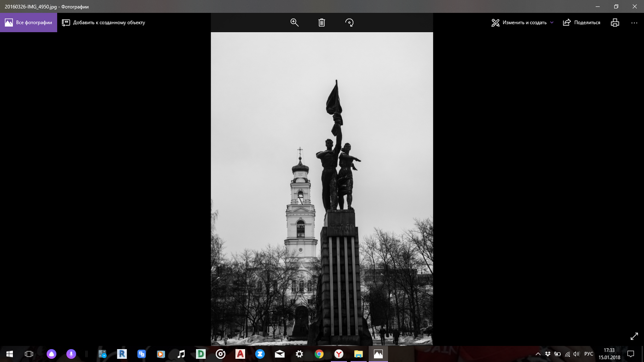Viewport: 644px width, 362px height.
Task: Open Action Center notifications icon
Action: (x=631, y=354)
